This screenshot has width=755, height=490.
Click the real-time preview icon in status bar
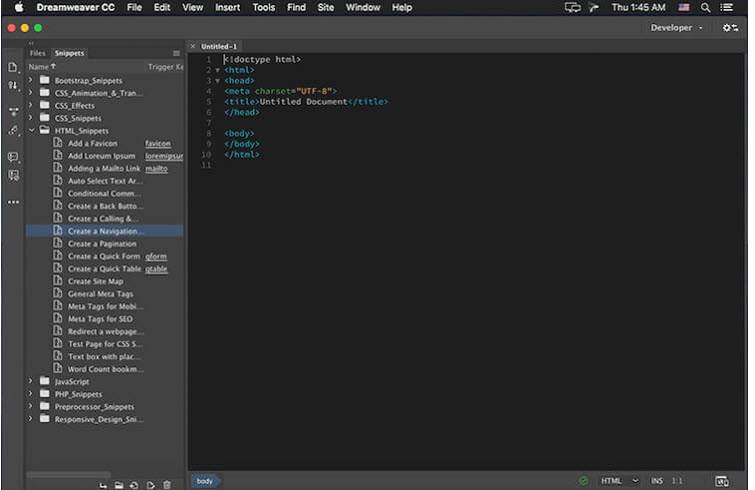point(721,481)
